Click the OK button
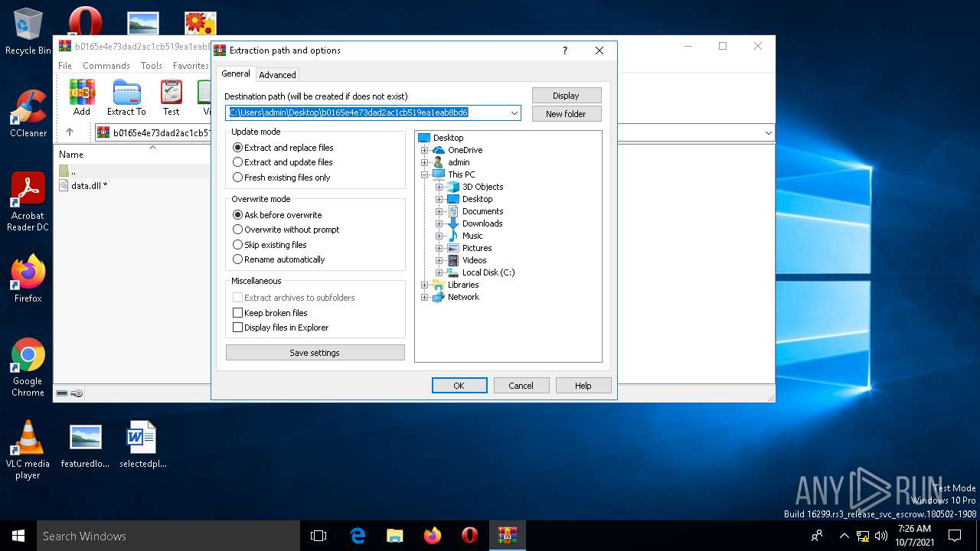The image size is (980, 551). [x=459, y=386]
